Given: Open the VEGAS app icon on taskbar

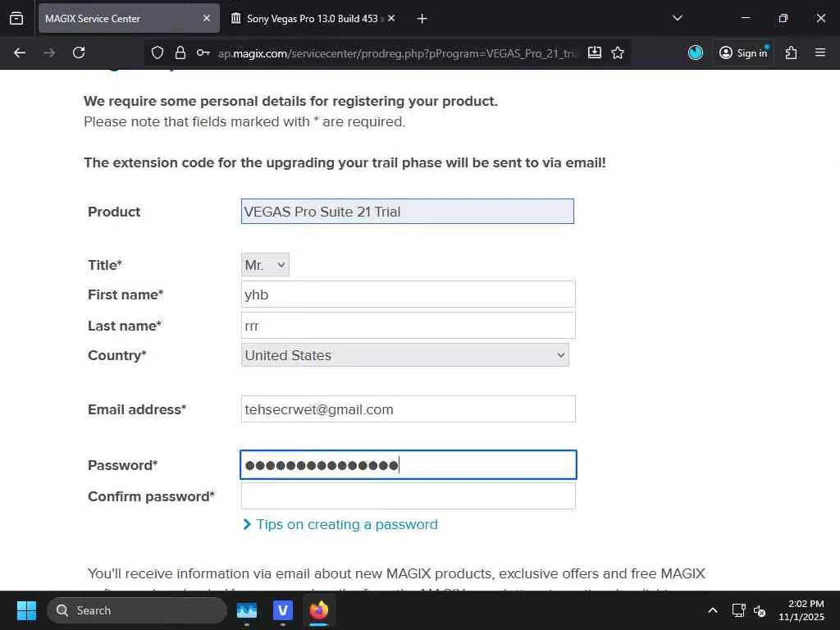Looking at the screenshot, I should pyautogui.click(x=283, y=610).
